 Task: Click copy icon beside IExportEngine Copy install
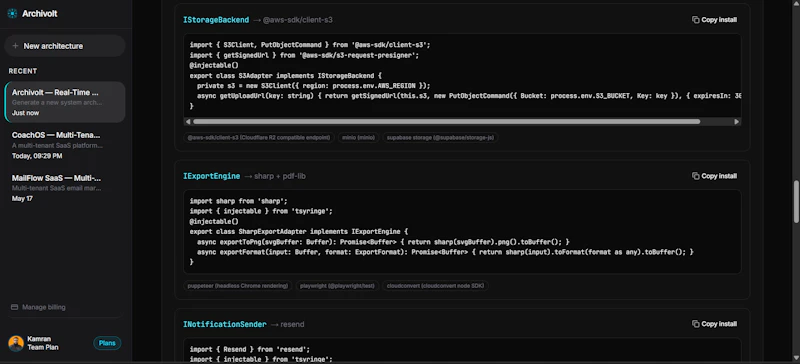[695, 176]
